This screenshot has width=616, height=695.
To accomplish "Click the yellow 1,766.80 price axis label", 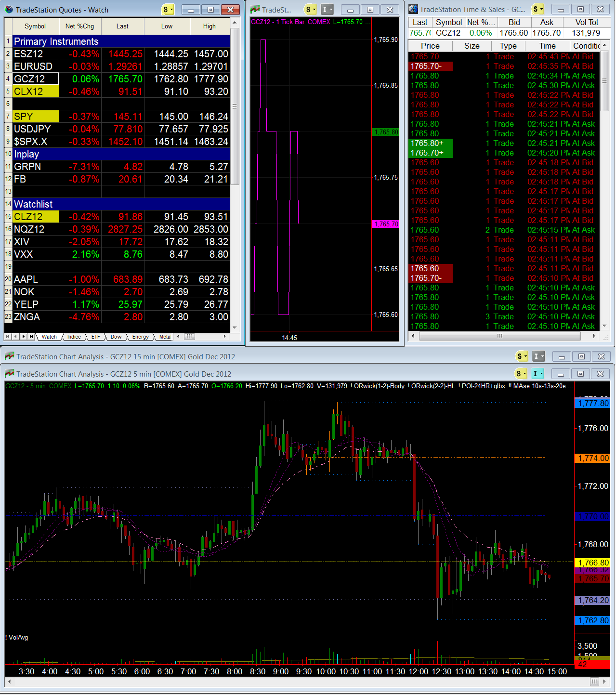I will (x=592, y=563).
